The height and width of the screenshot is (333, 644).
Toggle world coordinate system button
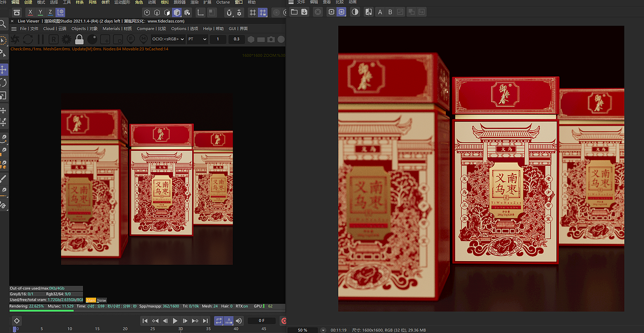tap(60, 12)
